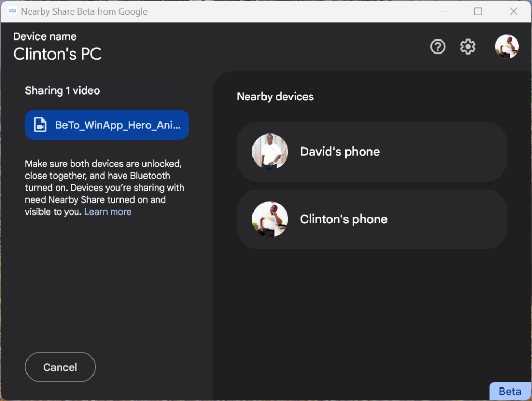Image resolution: width=532 pixels, height=401 pixels.
Task: Maximize the Nearby Share window
Action: click(x=478, y=11)
